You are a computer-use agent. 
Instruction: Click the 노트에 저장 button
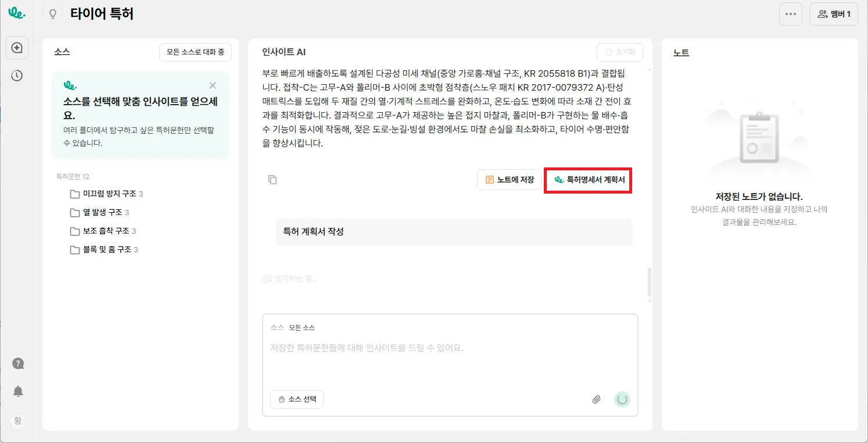click(x=510, y=180)
